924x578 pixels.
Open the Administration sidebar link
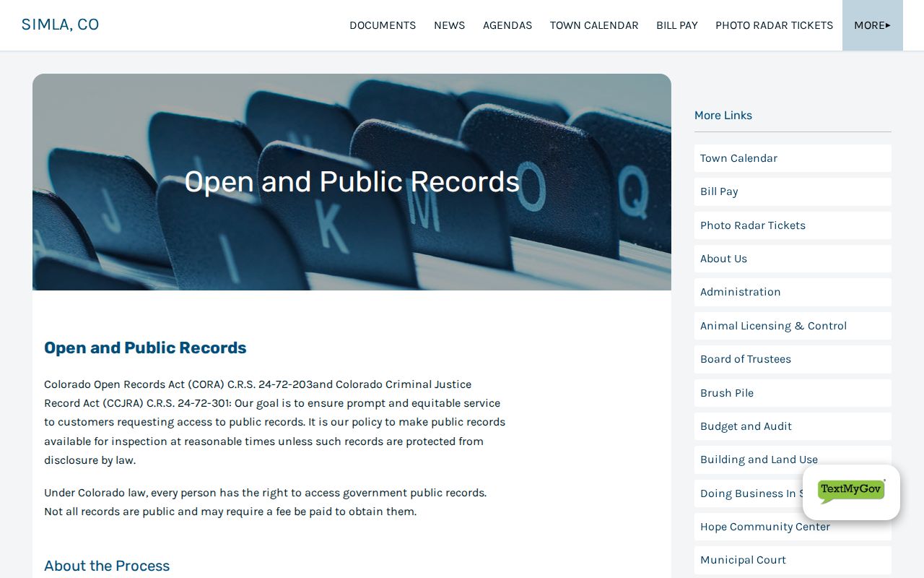click(x=793, y=292)
